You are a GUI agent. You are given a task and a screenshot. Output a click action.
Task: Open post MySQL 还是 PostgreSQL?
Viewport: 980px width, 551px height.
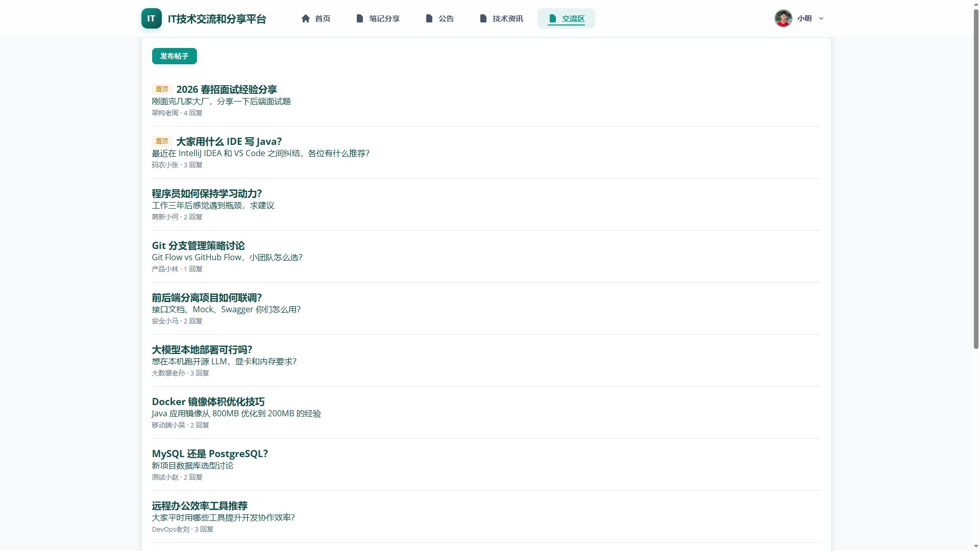click(x=210, y=454)
